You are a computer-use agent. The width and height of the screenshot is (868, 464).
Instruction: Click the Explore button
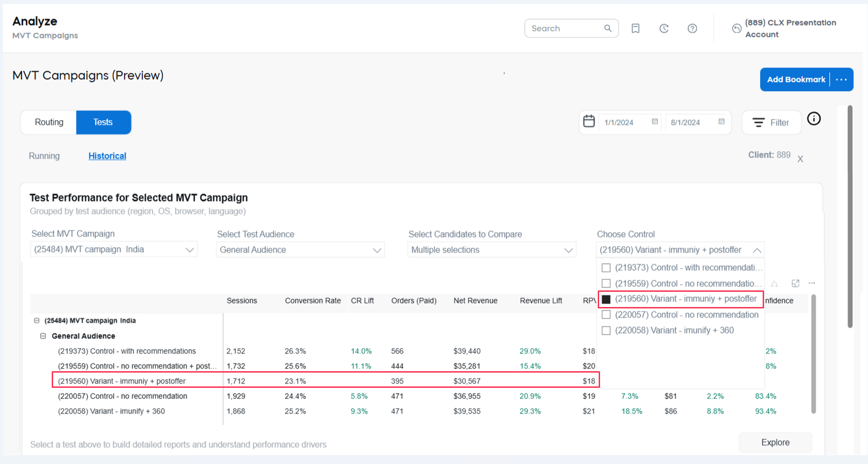point(775,442)
